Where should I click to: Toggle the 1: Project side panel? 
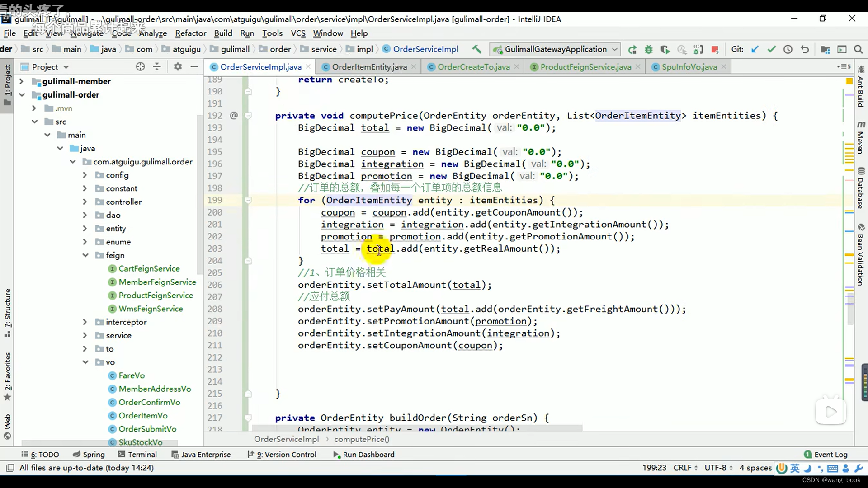pyautogui.click(x=7, y=85)
